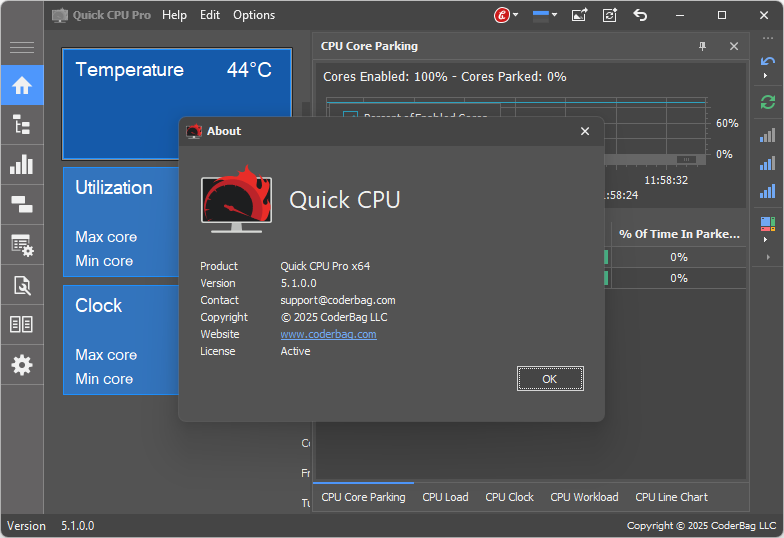Close the About dialog
Image resolution: width=784 pixels, height=538 pixels.
584,131
